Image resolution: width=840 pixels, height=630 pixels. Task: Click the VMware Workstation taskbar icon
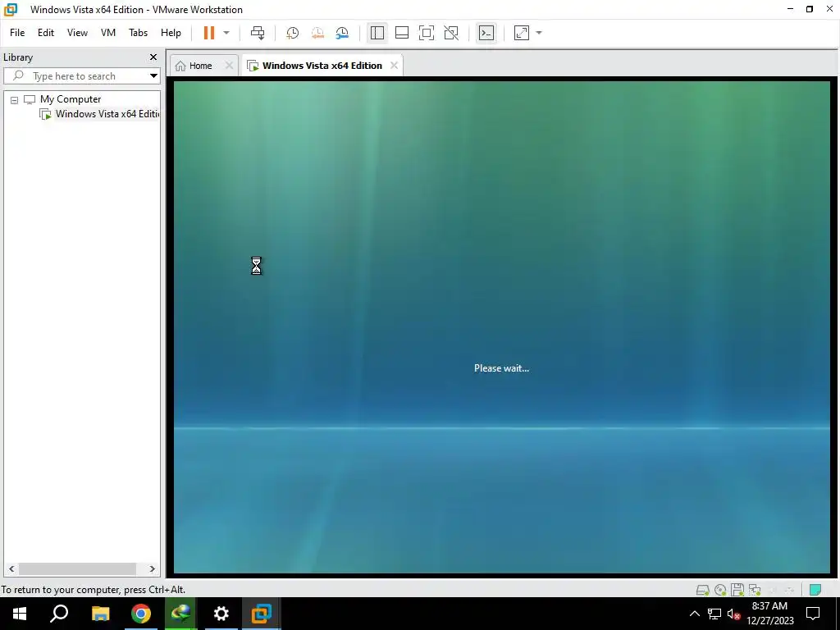262,614
